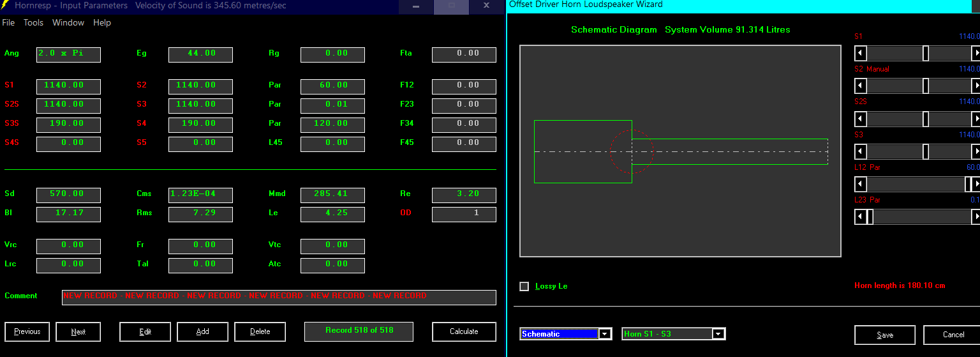
Task: Click left arrow of L23 Par slider
Action: point(861,217)
